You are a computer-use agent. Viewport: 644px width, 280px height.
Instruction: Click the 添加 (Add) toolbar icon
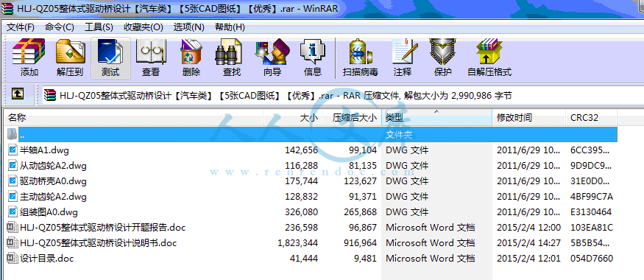(29, 52)
